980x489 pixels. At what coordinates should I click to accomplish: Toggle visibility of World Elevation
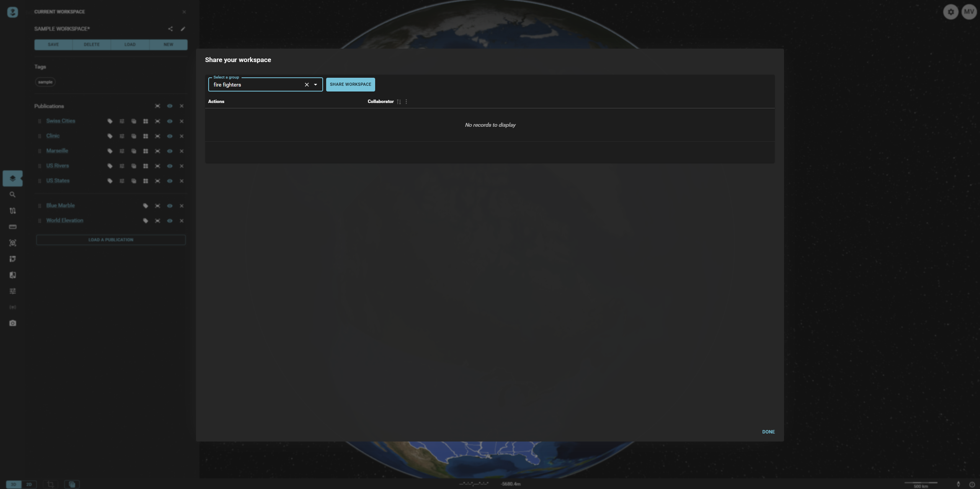coord(170,221)
